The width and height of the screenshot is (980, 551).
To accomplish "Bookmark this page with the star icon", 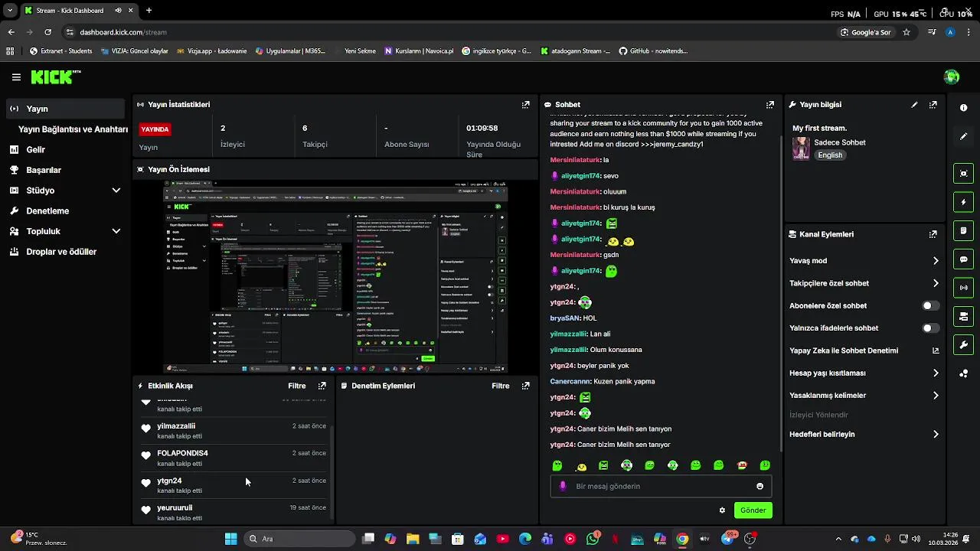I will [x=906, y=32].
